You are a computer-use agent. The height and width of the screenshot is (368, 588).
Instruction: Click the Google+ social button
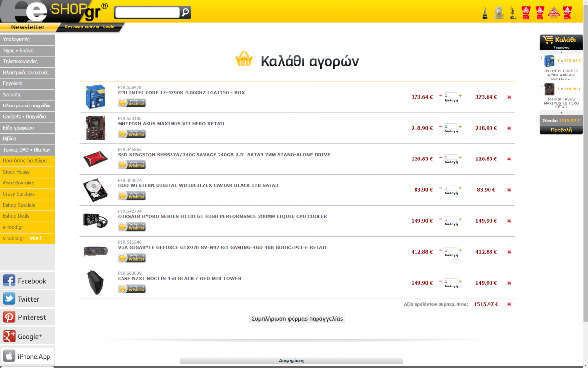[x=27, y=336]
